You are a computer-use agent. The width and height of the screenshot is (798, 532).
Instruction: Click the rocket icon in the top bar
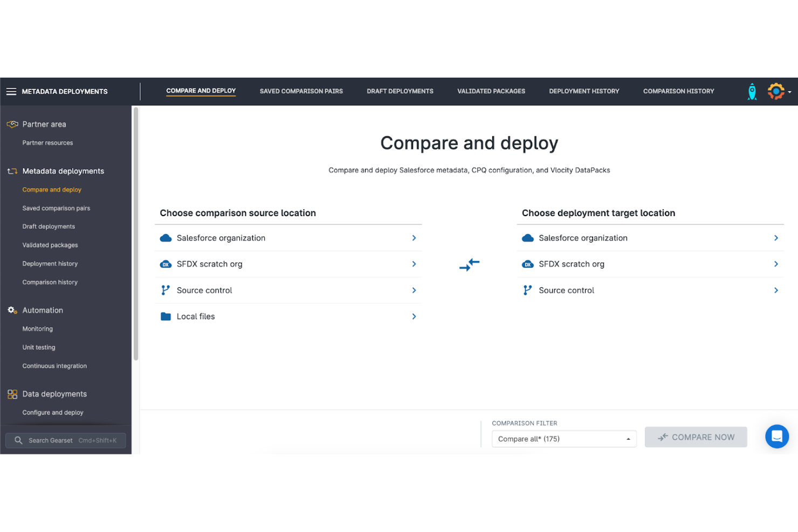pyautogui.click(x=752, y=91)
